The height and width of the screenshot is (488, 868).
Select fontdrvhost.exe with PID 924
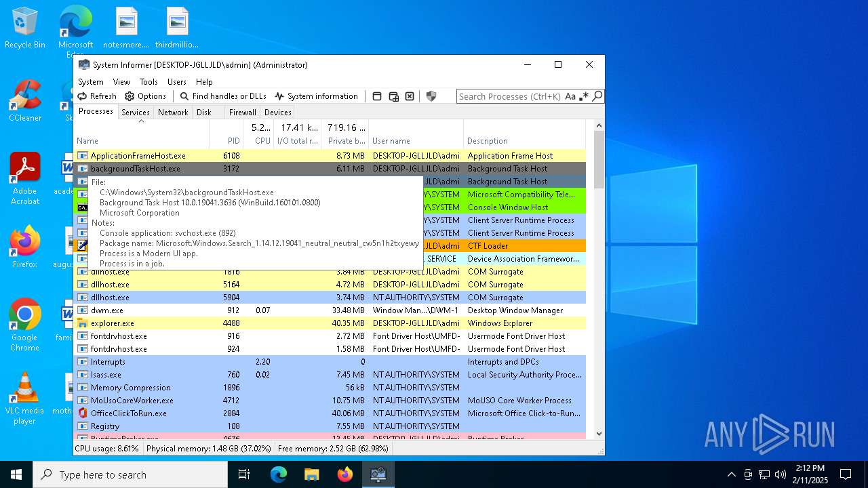[x=330, y=349]
